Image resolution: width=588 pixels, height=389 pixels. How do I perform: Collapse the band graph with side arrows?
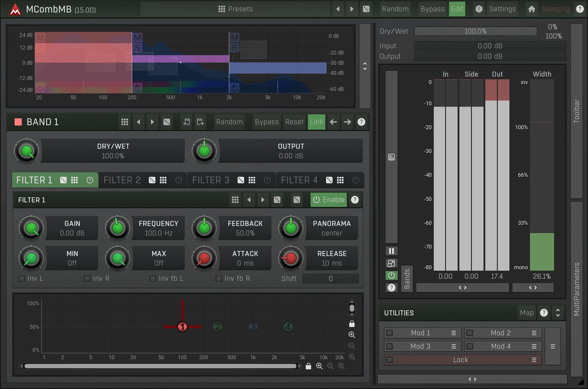pyautogui.click(x=365, y=66)
